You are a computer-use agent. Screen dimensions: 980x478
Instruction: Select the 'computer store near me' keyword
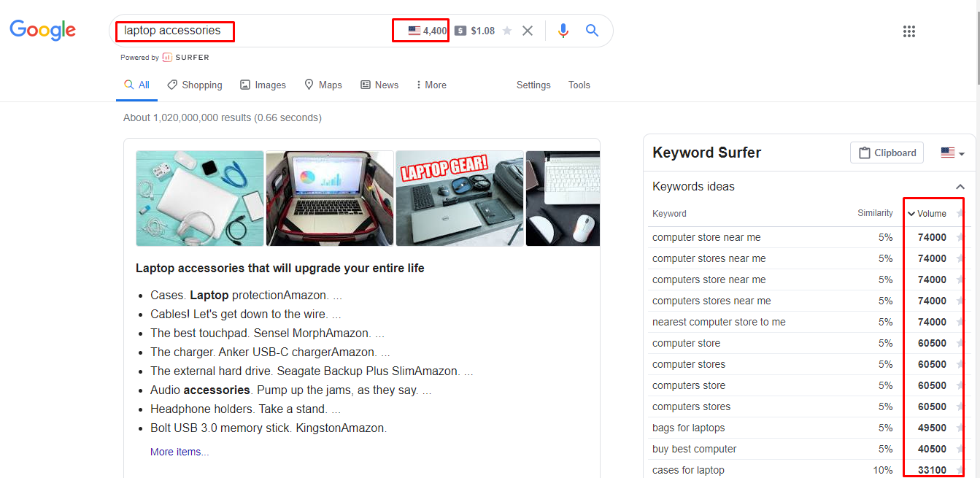pyautogui.click(x=706, y=237)
